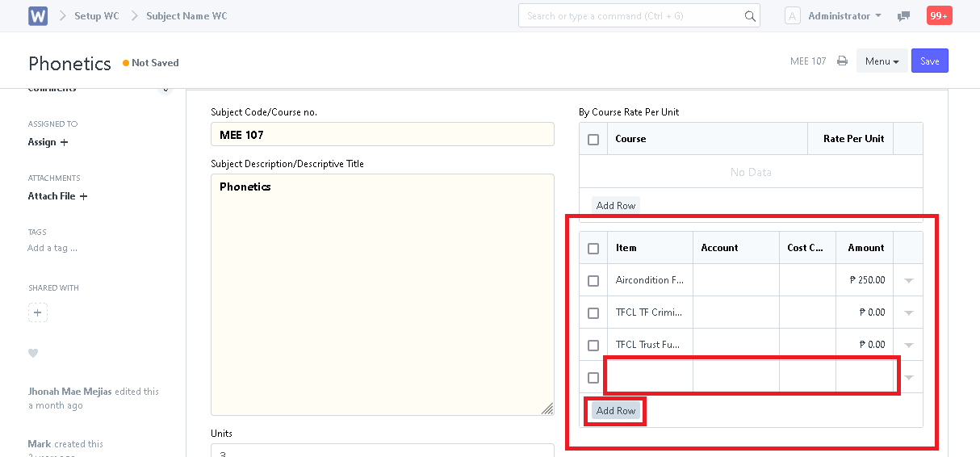Click the plus icon beside Assign

(65, 142)
